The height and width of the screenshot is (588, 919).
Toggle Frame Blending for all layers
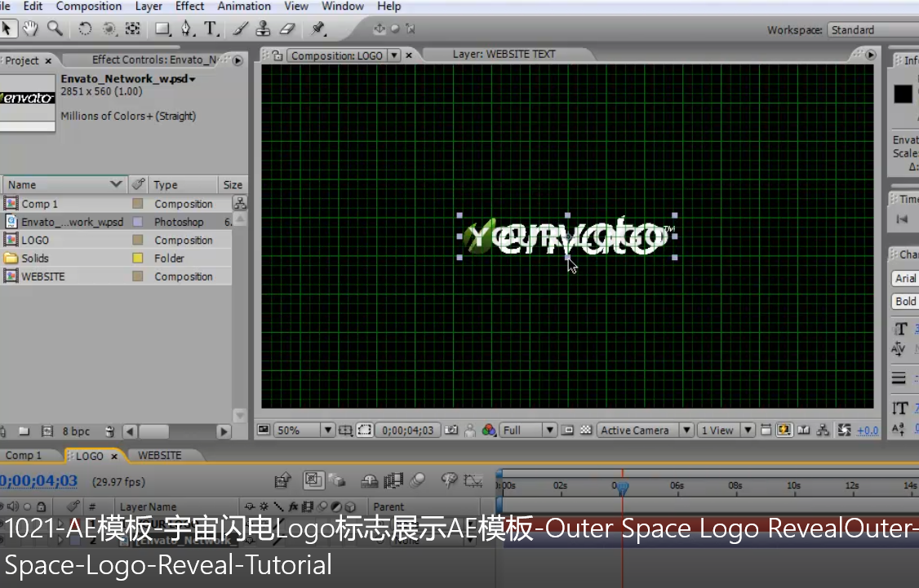(393, 481)
